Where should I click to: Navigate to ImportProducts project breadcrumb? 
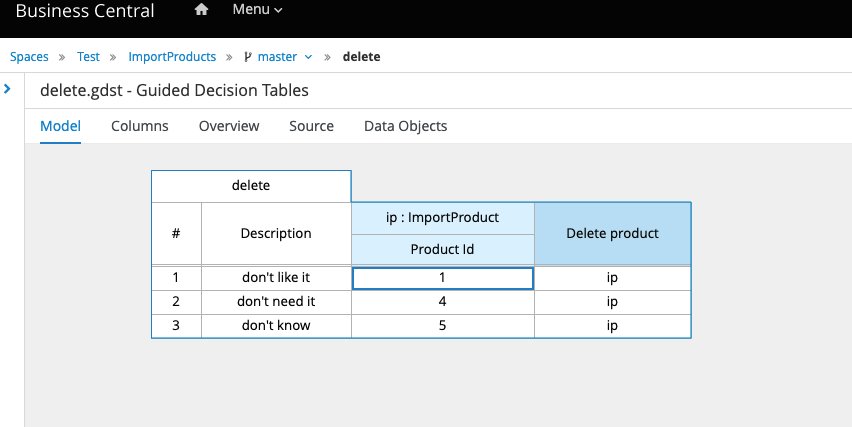(160, 57)
